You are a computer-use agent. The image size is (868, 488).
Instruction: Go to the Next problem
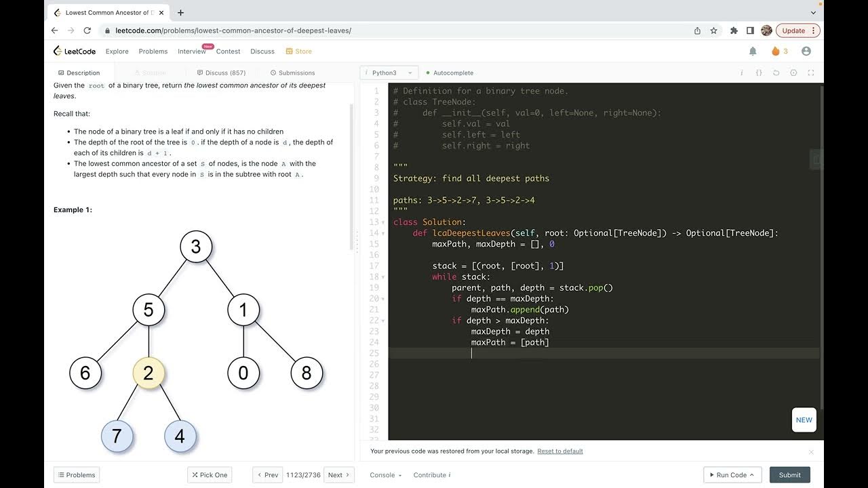pos(338,475)
